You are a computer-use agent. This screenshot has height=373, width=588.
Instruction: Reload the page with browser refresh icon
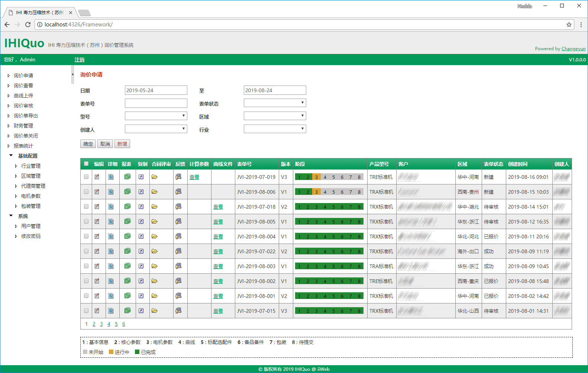(28, 25)
